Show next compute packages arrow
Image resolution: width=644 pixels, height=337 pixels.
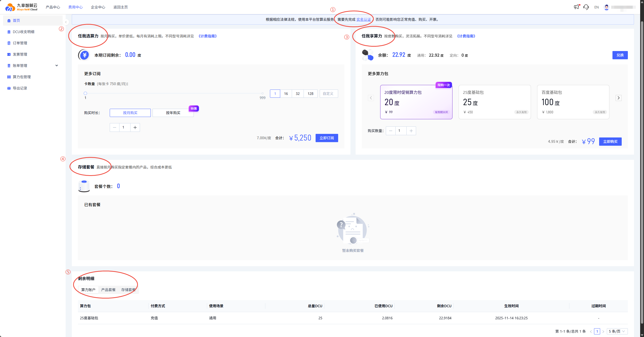pyautogui.click(x=618, y=98)
